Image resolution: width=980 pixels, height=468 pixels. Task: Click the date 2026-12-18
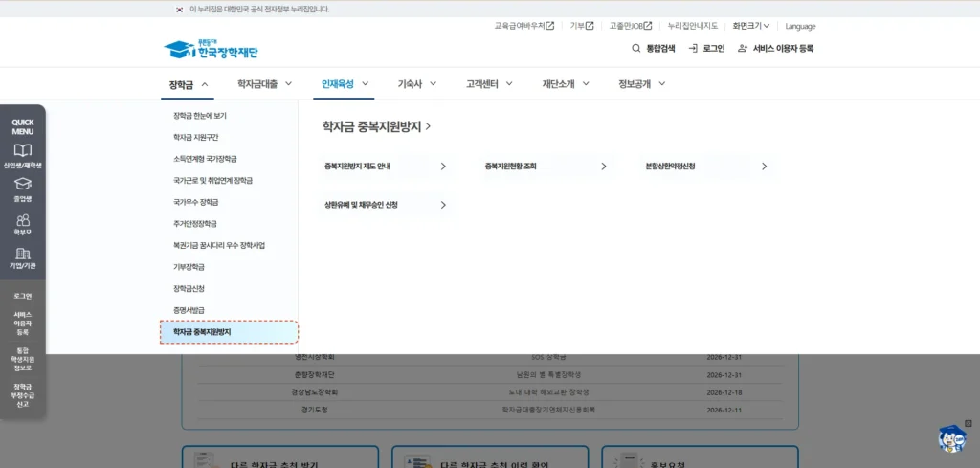coord(724,391)
